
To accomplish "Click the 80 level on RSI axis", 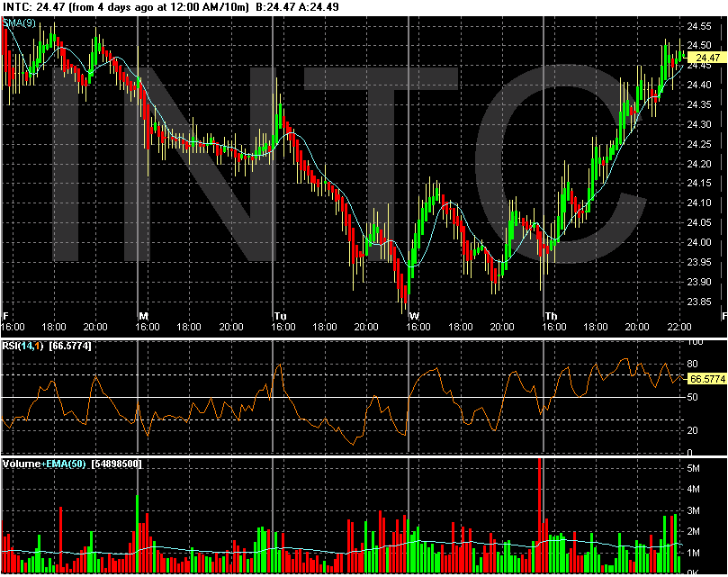I will (692, 364).
